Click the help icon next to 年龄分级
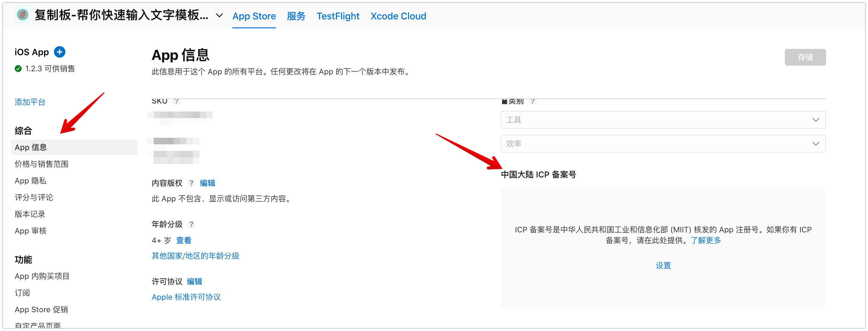This screenshot has height=331, width=868. click(192, 224)
